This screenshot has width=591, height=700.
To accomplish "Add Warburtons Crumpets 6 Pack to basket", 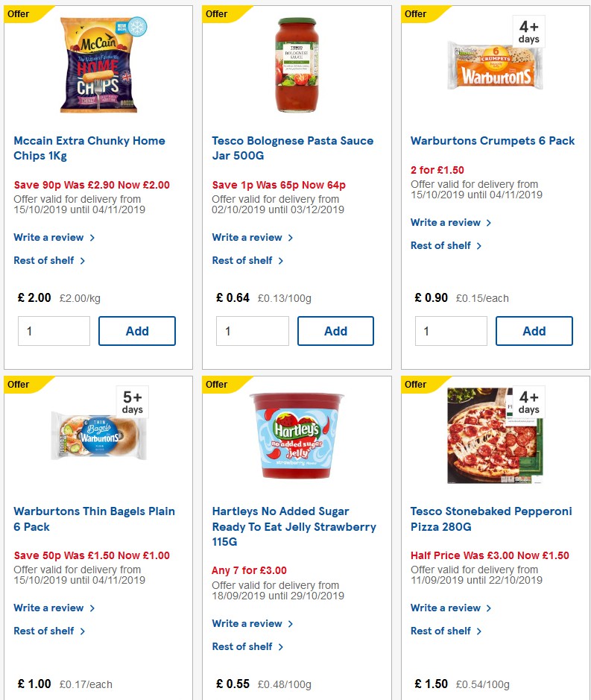I will (534, 330).
